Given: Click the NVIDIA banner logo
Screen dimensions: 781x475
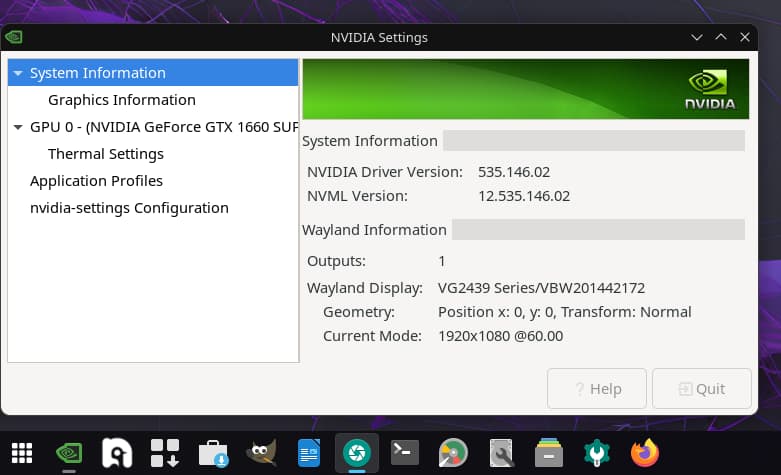Looking at the screenshot, I should [x=709, y=90].
